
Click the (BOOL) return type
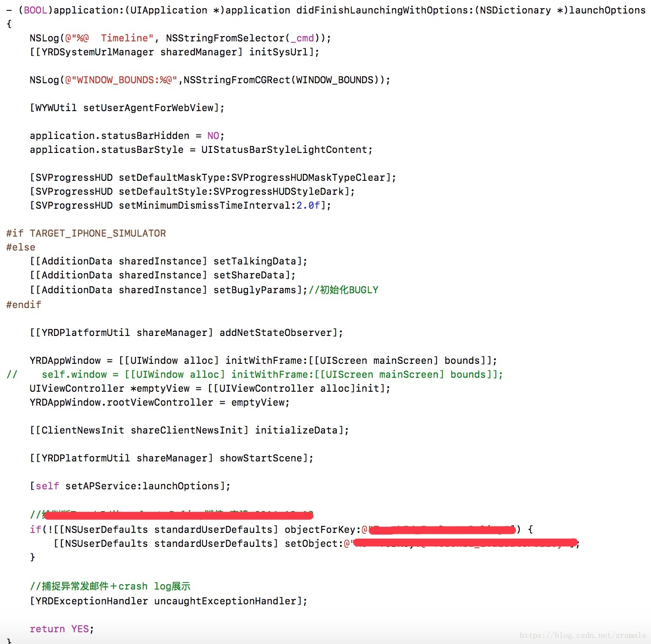click(x=35, y=10)
